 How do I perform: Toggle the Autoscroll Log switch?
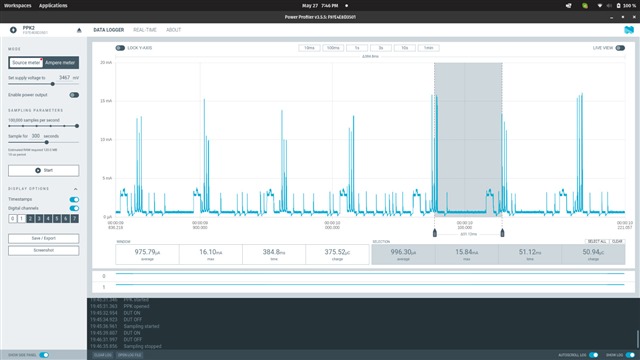point(594,355)
